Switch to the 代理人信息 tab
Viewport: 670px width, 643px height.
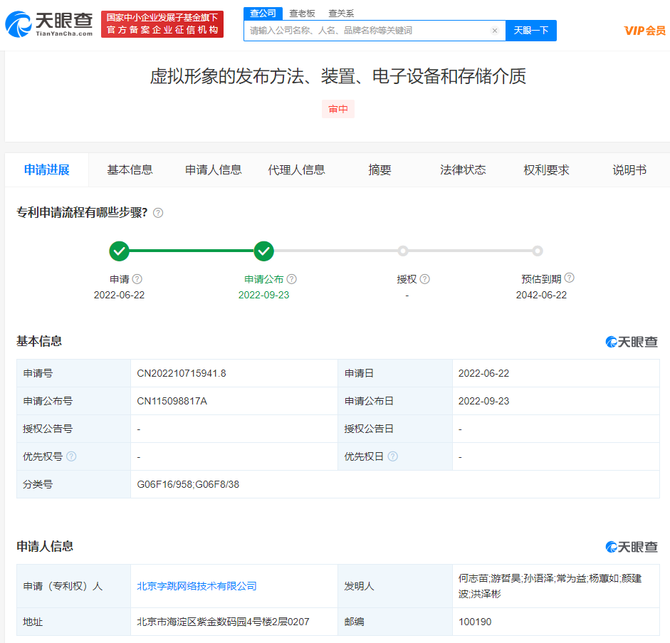point(297,170)
